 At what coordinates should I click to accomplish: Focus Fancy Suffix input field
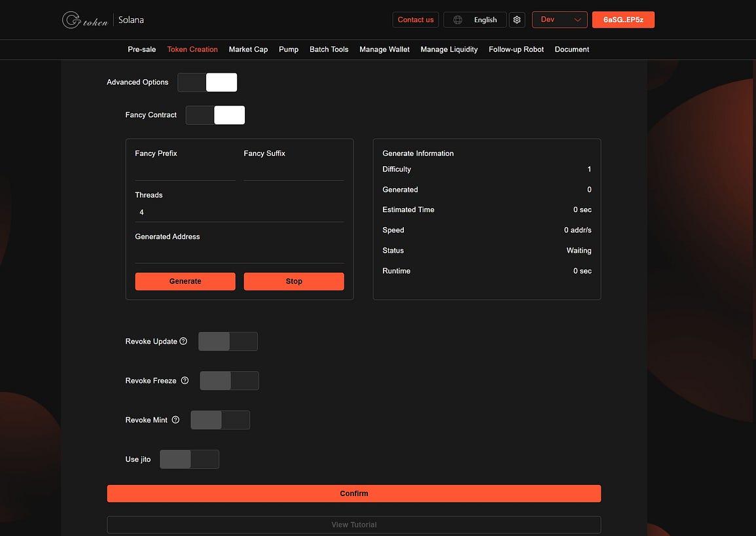tap(294, 171)
